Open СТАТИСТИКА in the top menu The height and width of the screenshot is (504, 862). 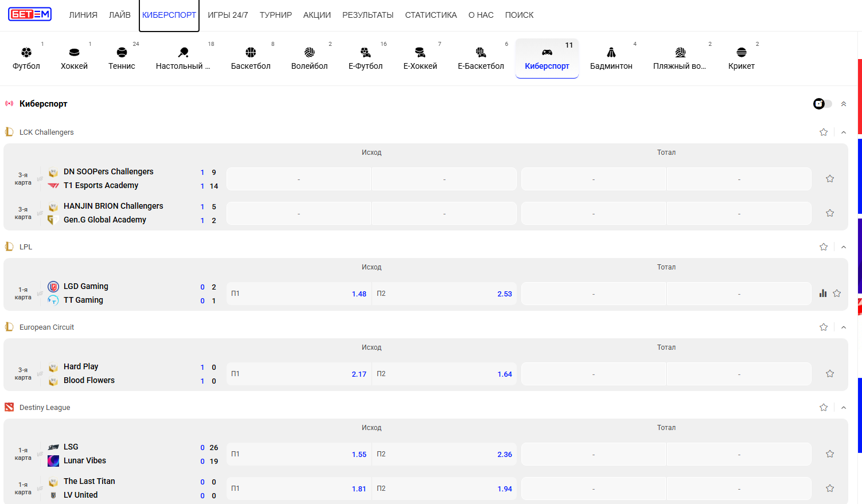(x=431, y=15)
